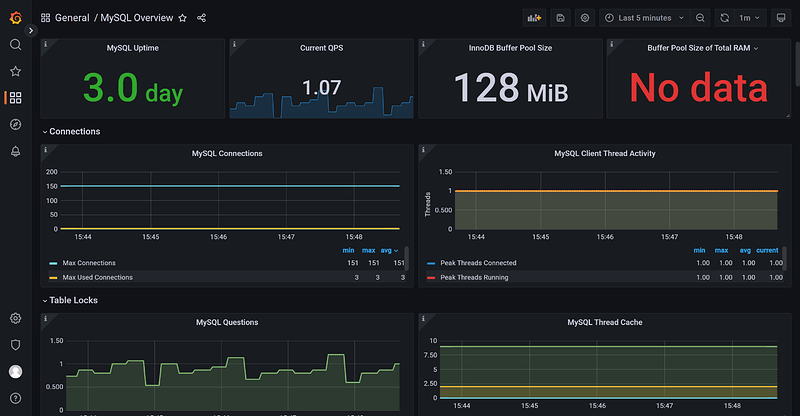This screenshot has width=800, height=416.
Task: Toggle Peak Threads Connected series
Action: (x=478, y=263)
